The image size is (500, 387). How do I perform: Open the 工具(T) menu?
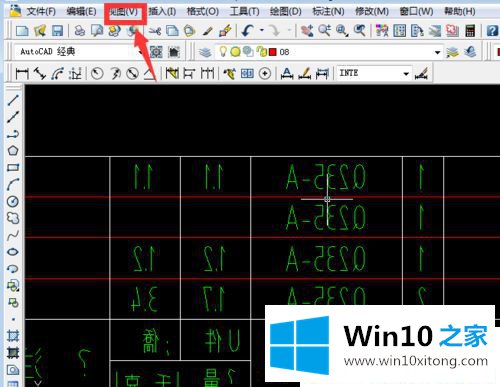(244, 11)
